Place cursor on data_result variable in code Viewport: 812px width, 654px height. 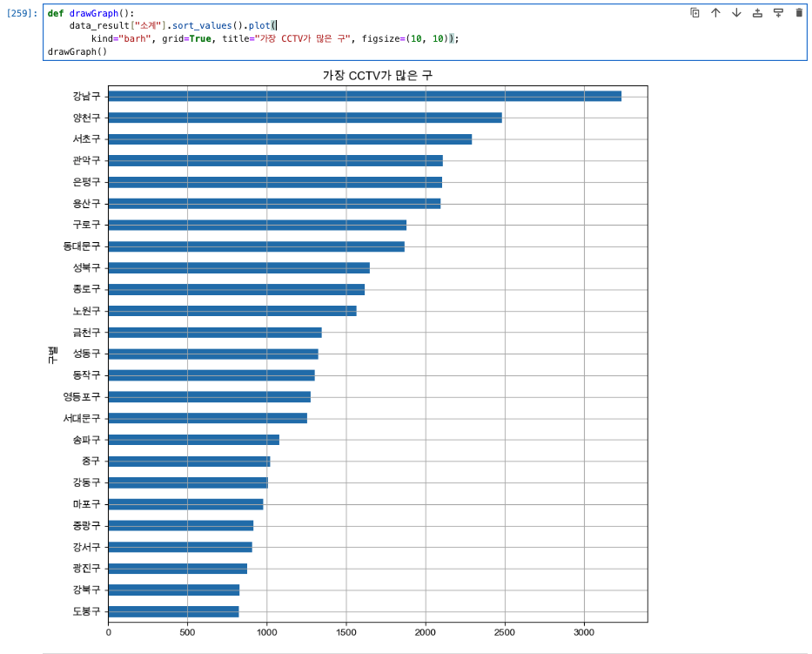point(99,26)
